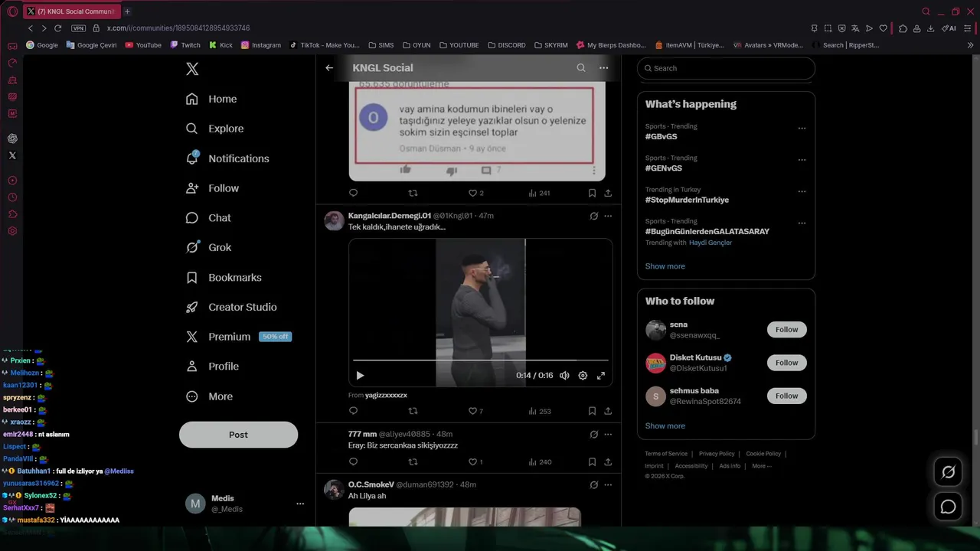The width and height of the screenshot is (980, 551).
Task: Click the Post button
Action: tap(238, 435)
